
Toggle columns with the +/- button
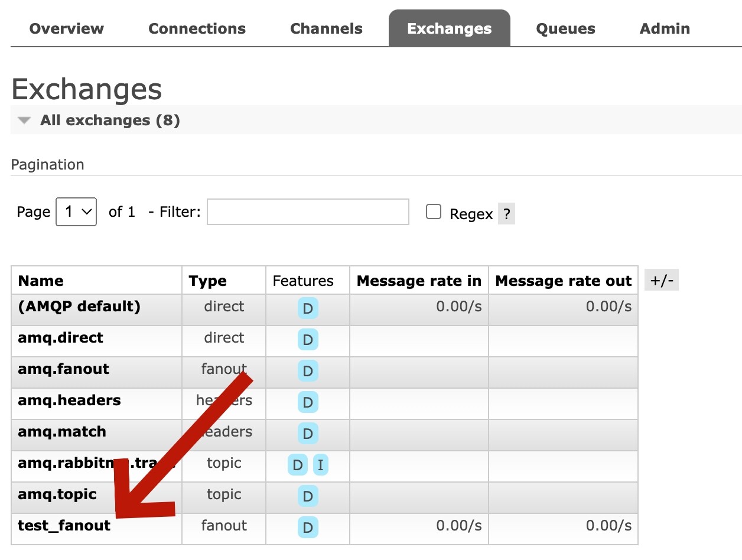(x=661, y=281)
